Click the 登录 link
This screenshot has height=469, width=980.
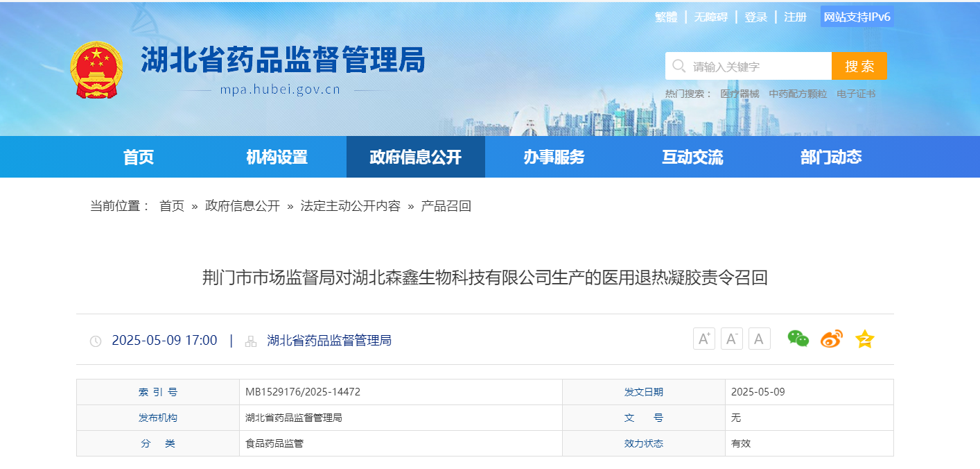[x=755, y=17]
